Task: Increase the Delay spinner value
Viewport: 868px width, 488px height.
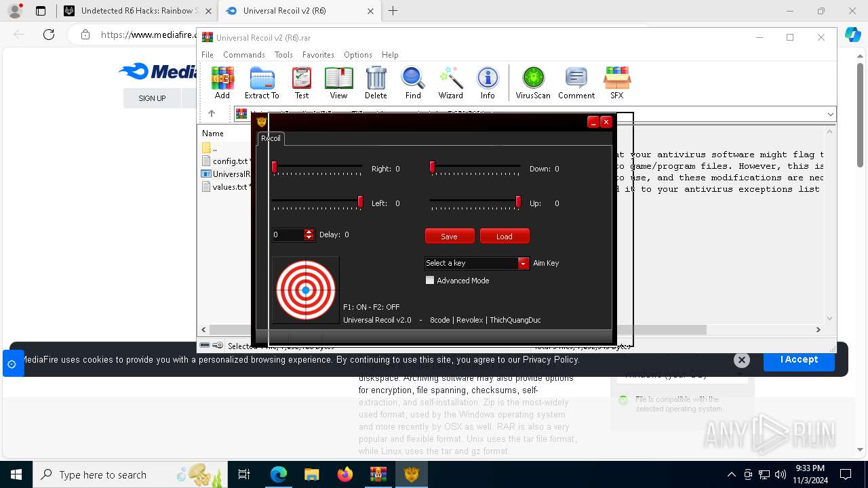Action: [x=309, y=232]
